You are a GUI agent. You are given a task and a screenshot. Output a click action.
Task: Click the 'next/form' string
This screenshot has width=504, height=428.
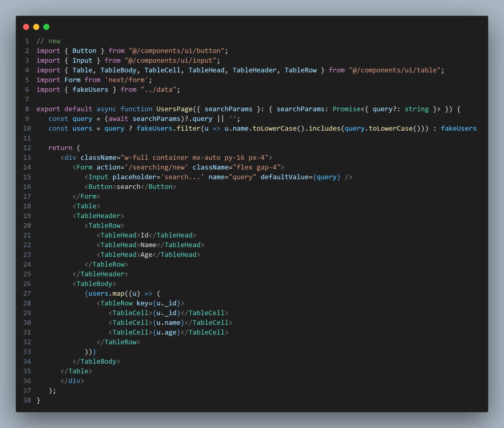(x=126, y=80)
